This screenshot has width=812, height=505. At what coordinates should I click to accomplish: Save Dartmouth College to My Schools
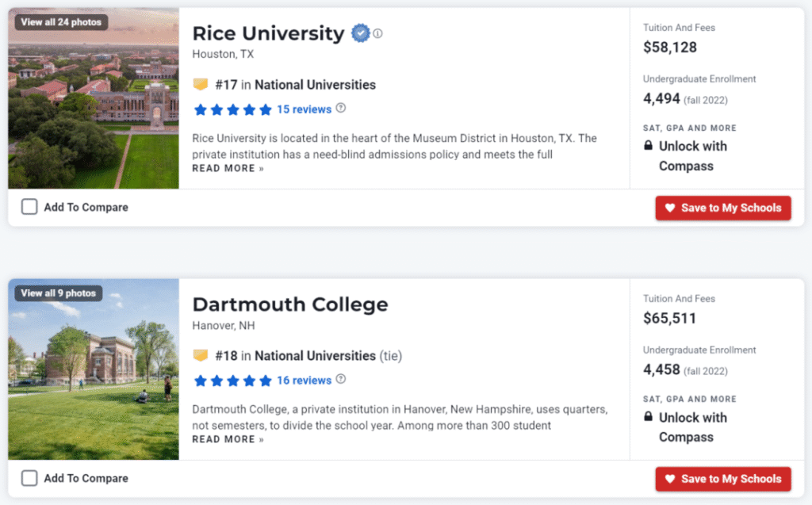click(x=722, y=479)
